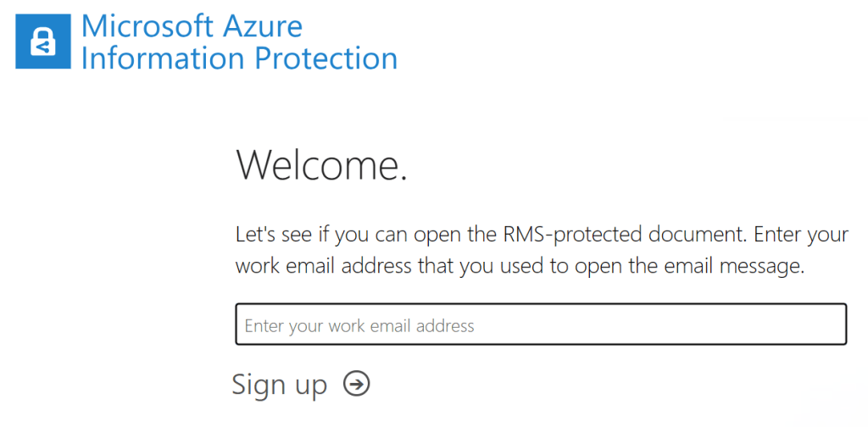The width and height of the screenshot is (868, 427).
Task: Focus the work email address input field
Action: (x=541, y=325)
